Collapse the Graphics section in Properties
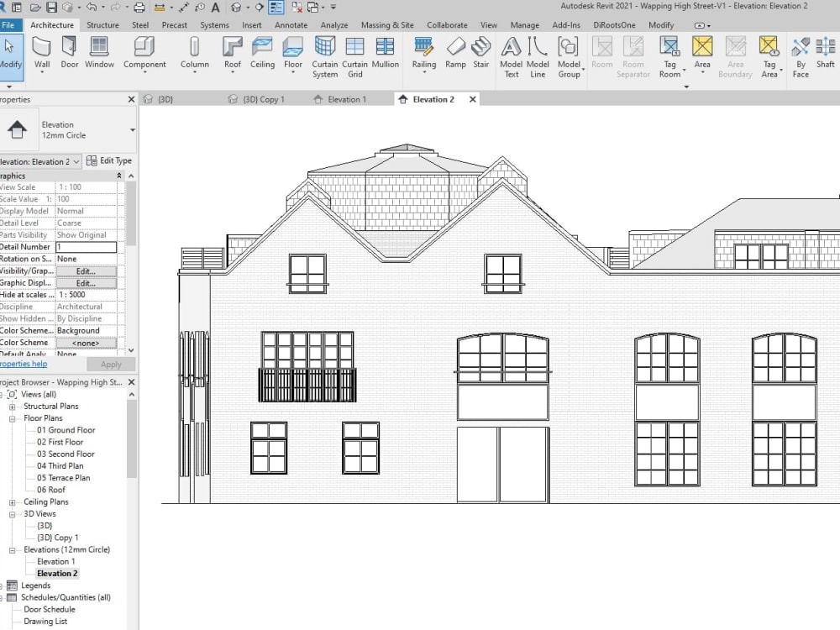The height and width of the screenshot is (630, 840). coord(119,176)
